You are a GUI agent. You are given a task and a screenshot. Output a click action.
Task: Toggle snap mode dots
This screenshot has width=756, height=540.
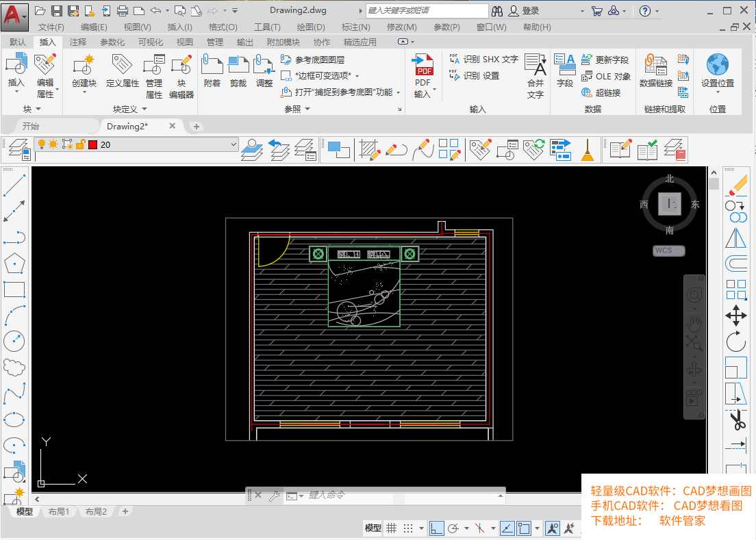[x=408, y=528]
